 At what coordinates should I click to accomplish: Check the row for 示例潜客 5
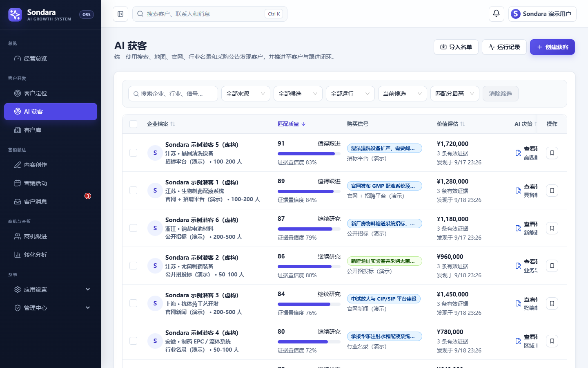coord(134,153)
